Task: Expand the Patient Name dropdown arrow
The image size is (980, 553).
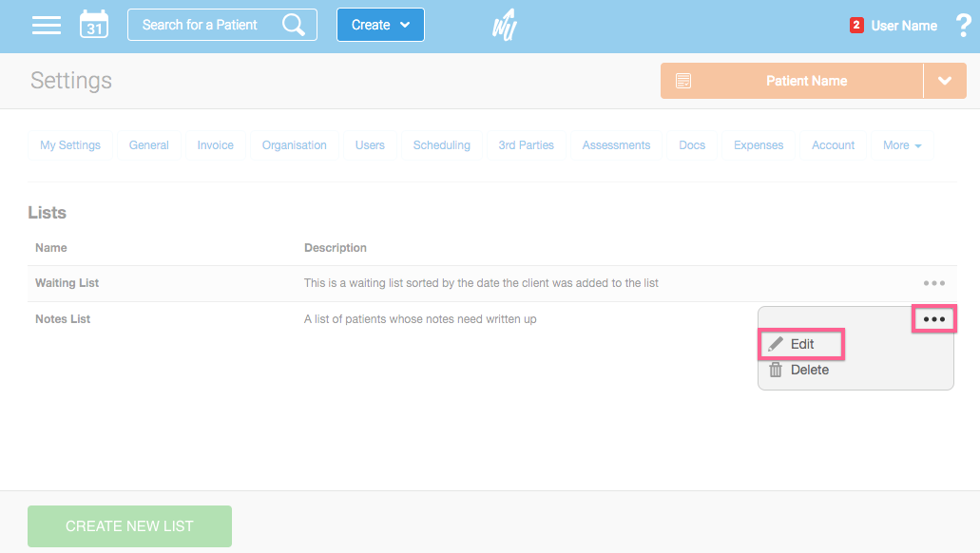Action: coord(945,81)
